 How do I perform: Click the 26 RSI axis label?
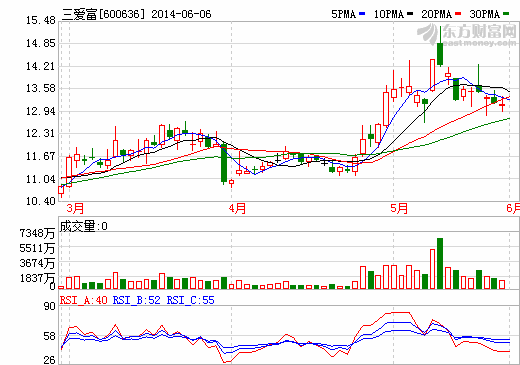coord(50,360)
